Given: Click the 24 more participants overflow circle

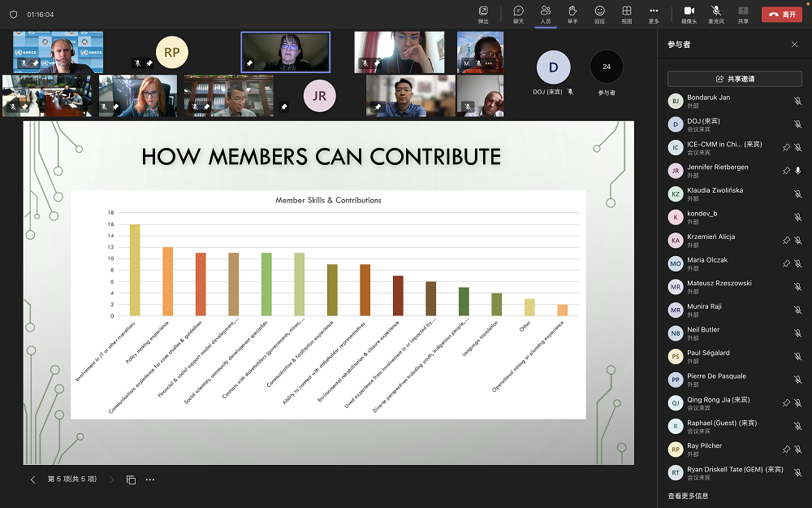Looking at the screenshot, I should click(607, 67).
